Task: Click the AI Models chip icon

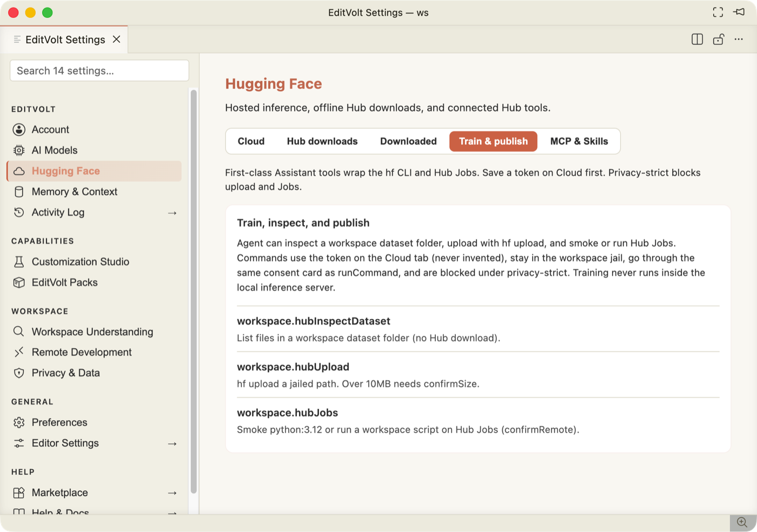Action: [19, 150]
